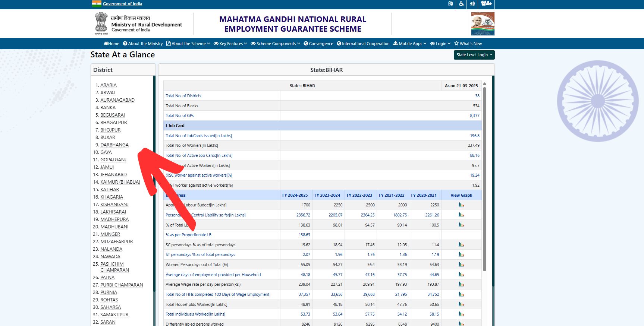The width and height of the screenshot is (644, 326).
Task: Expand the Mobile Apps menu
Action: coord(410,44)
